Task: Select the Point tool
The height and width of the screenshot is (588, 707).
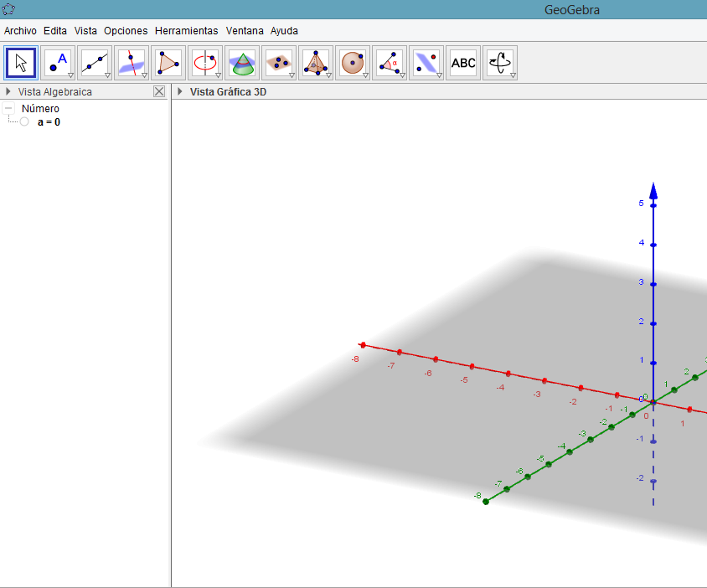Action: [x=58, y=63]
